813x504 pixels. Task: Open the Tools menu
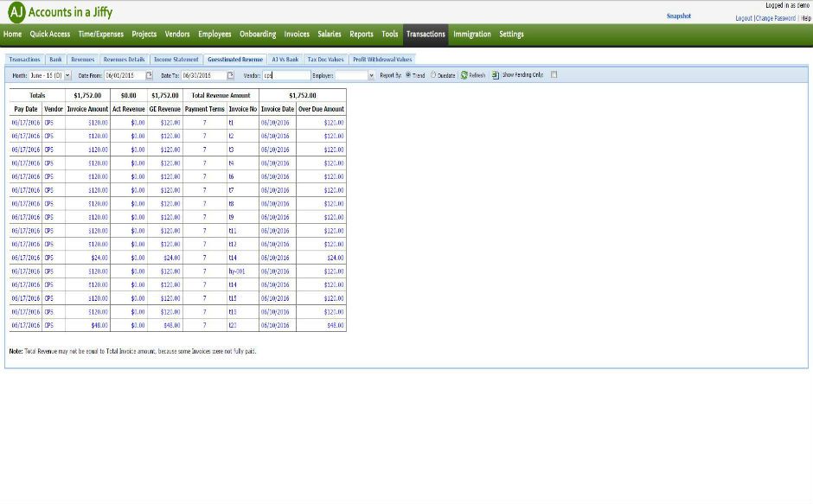coord(390,35)
